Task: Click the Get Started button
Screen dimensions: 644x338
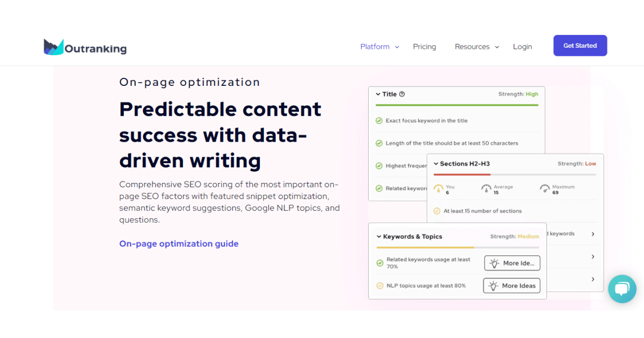Action: pos(580,46)
